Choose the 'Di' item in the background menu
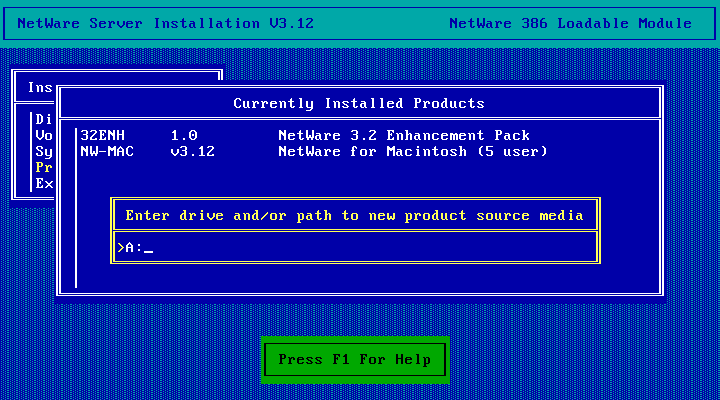 tap(44, 119)
